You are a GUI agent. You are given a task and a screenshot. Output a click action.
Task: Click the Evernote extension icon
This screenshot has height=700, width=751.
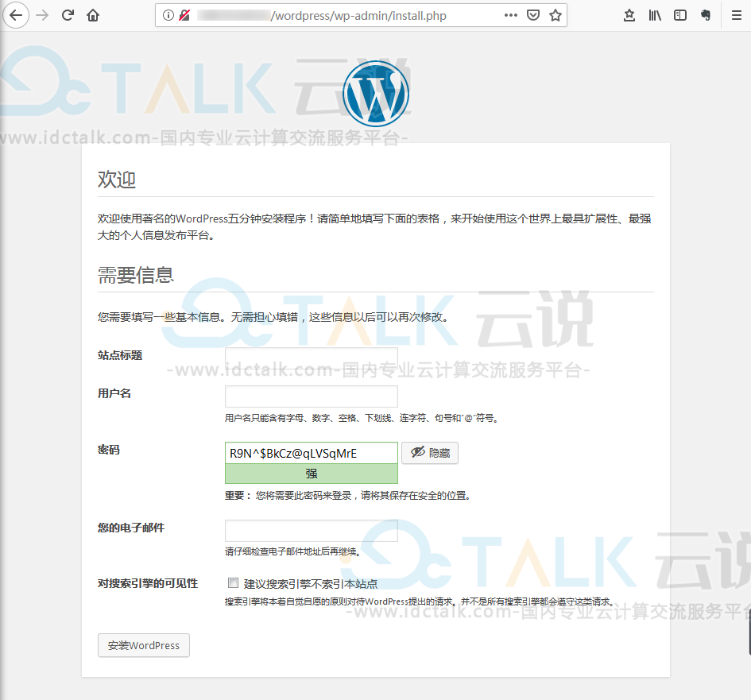(x=706, y=15)
